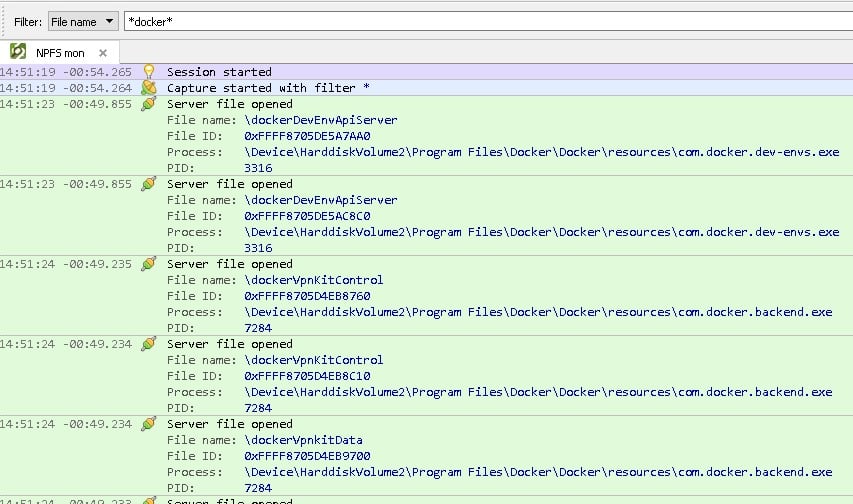Click the Capture started log icon
This screenshot has height=504, width=853.
pos(149,88)
